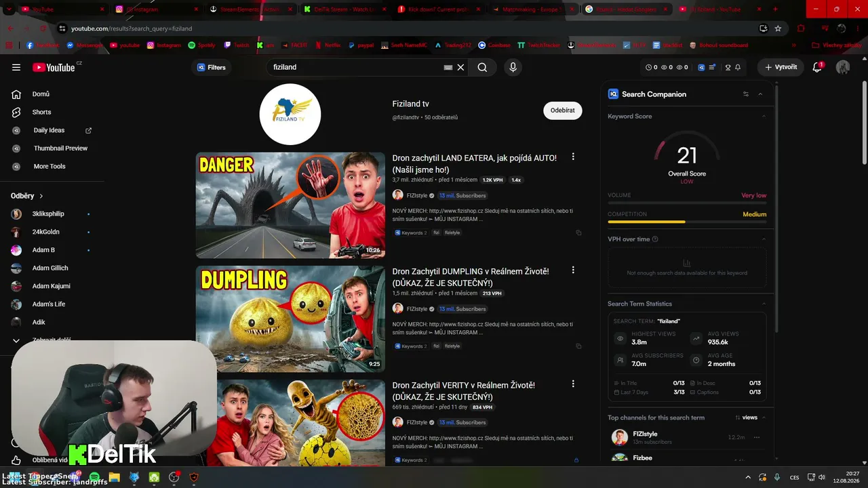
Task: Open FIZIstyle channel under DUMPLING video
Action: [417, 309]
